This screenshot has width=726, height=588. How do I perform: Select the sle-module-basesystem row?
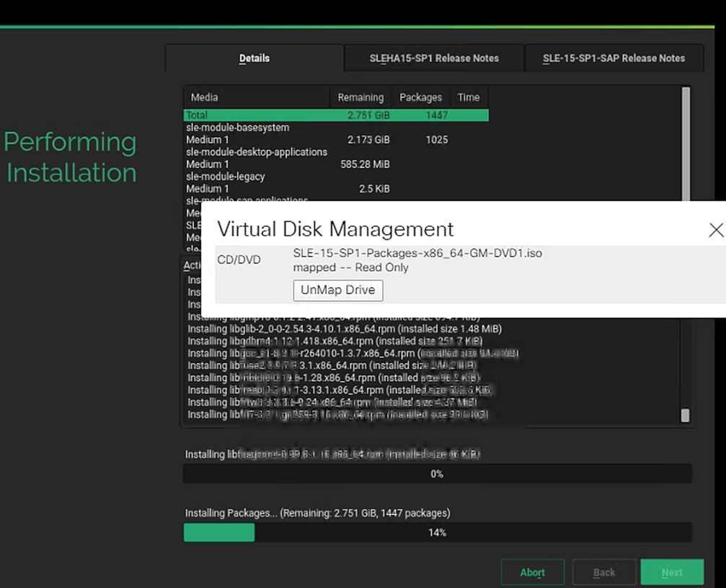point(336,128)
